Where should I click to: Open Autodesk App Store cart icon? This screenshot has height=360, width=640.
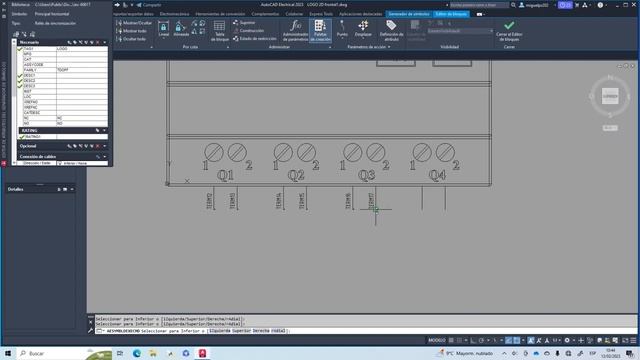(x=577, y=5)
